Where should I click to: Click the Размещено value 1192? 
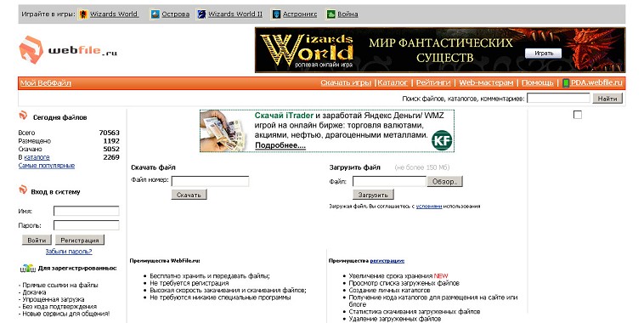coord(111,140)
